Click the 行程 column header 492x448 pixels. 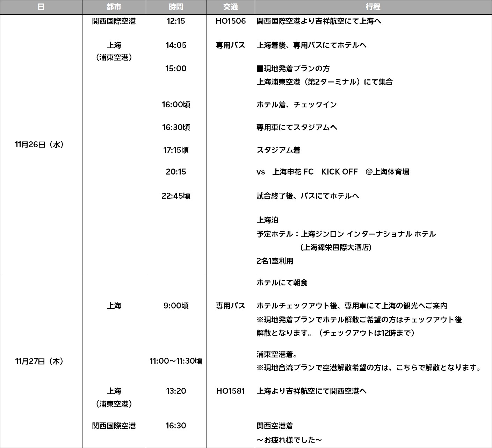click(x=373, y=7)
